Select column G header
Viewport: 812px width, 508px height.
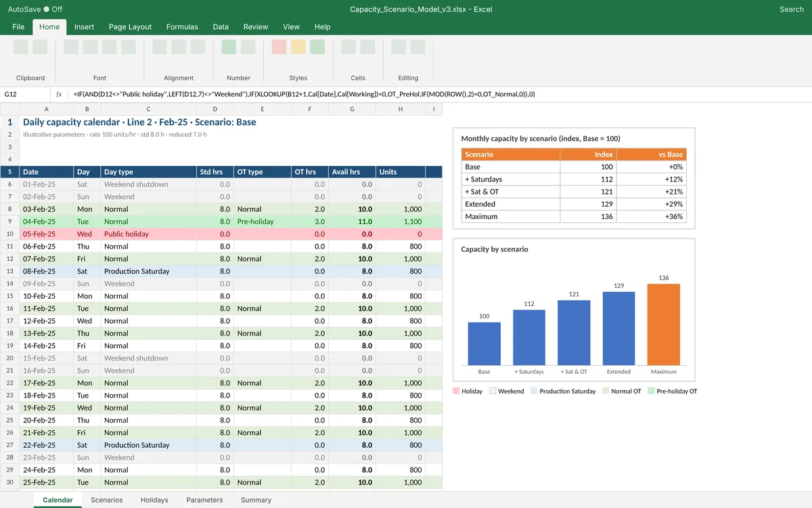click(352, 109)
